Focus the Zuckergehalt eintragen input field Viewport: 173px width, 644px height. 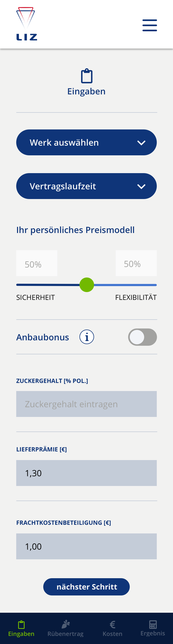86,404
